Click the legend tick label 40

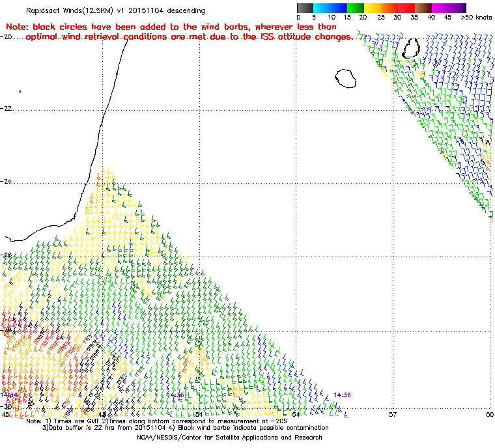click(x=431, y=18)
